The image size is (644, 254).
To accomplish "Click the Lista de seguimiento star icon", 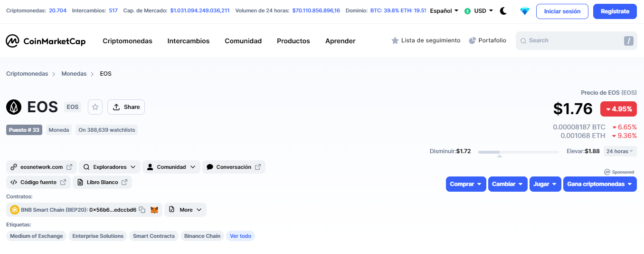I will (395, 41).
